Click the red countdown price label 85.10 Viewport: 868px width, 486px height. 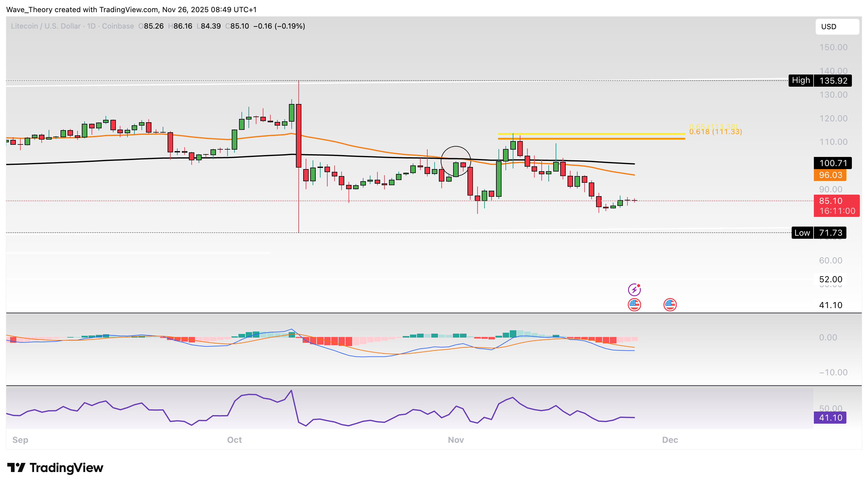(837, 206)
